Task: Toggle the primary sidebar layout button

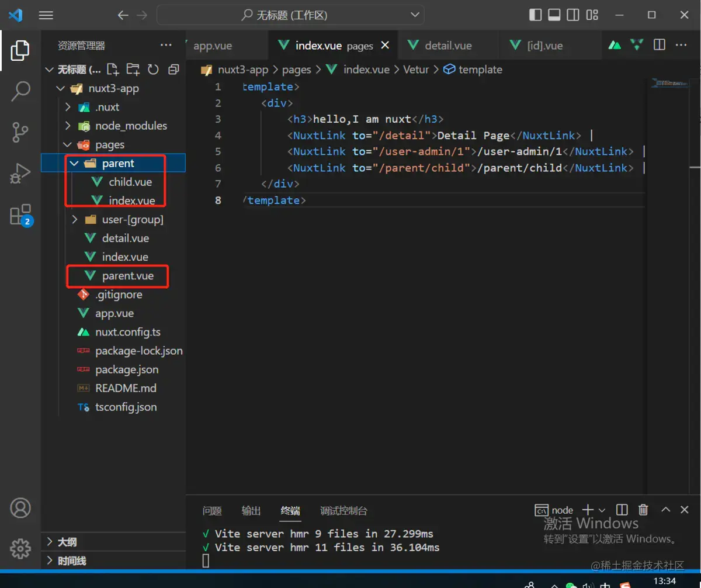Action: coord(535,15)
